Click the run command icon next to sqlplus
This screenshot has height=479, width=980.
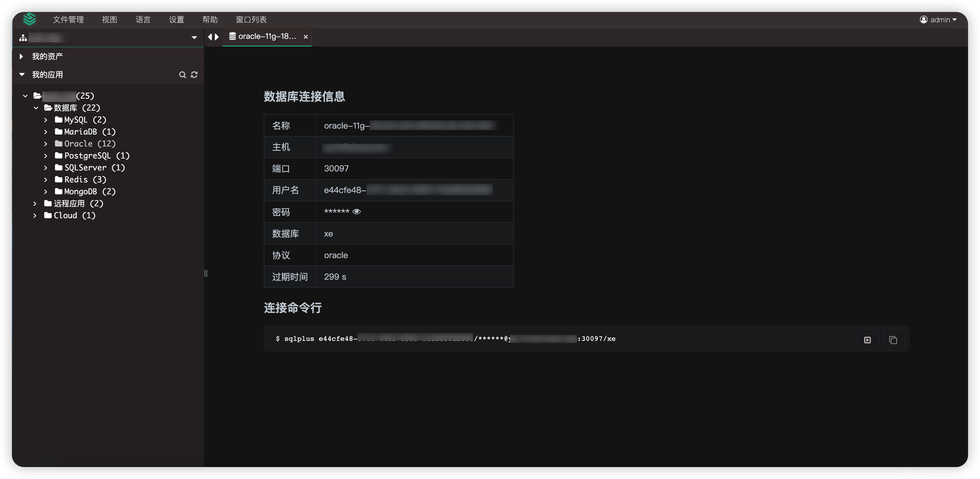[867, 340]
